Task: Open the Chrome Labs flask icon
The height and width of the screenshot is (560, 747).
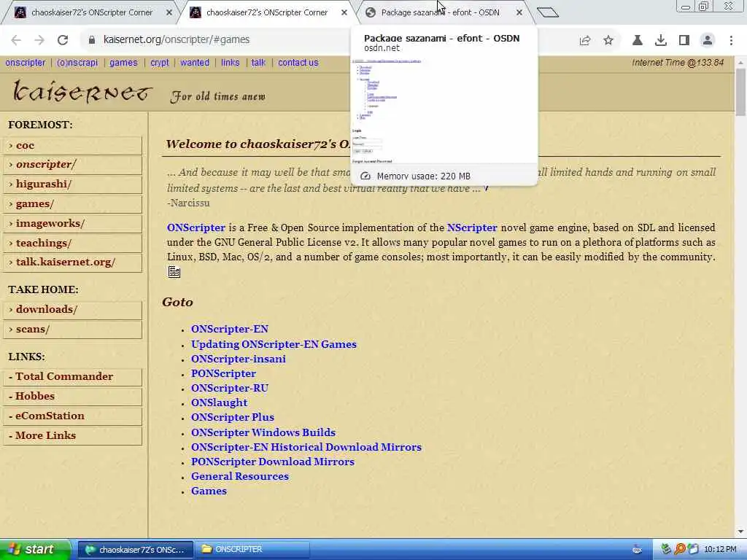Action: pos(638,41)
